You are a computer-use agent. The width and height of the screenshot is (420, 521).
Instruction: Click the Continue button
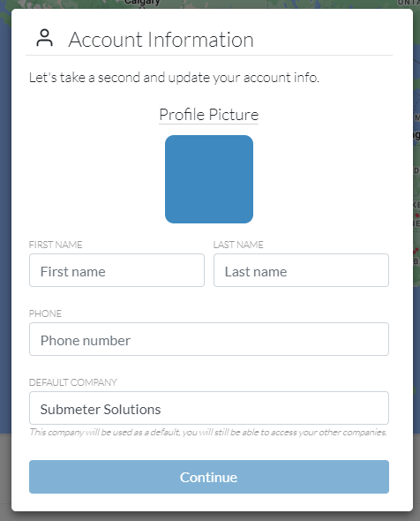(x=209, y=477)
